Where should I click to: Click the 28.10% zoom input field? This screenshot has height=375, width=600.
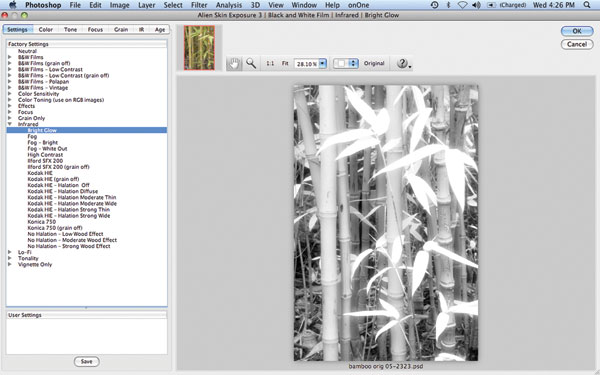(x=306, y=64)
